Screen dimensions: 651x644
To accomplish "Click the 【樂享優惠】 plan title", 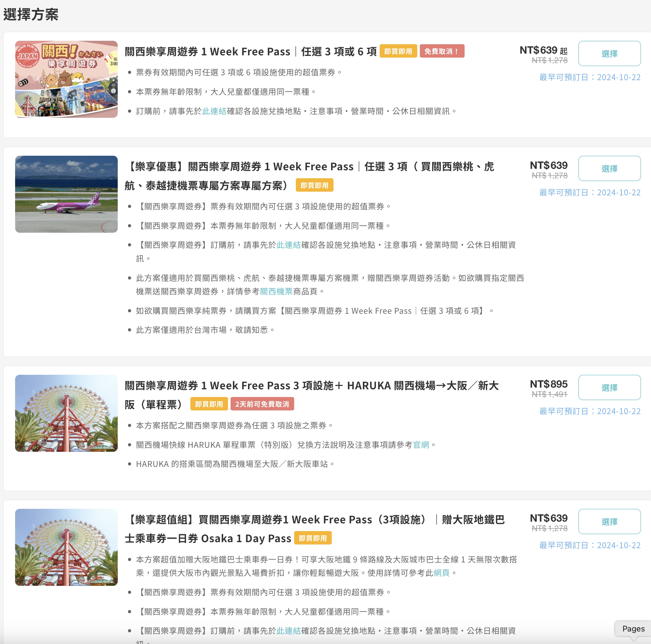I will pyautogui.click(x=309, y=176).
